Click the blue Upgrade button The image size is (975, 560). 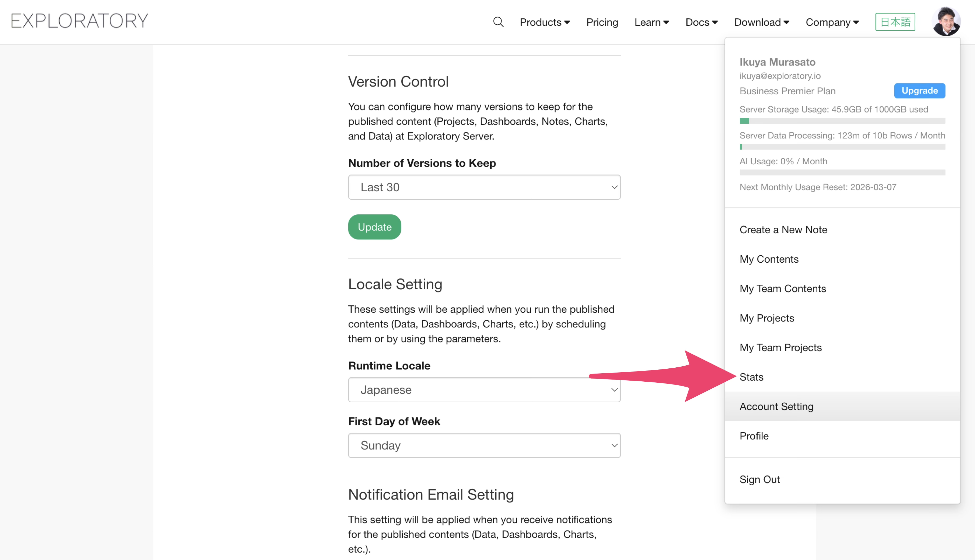point(919,91)
